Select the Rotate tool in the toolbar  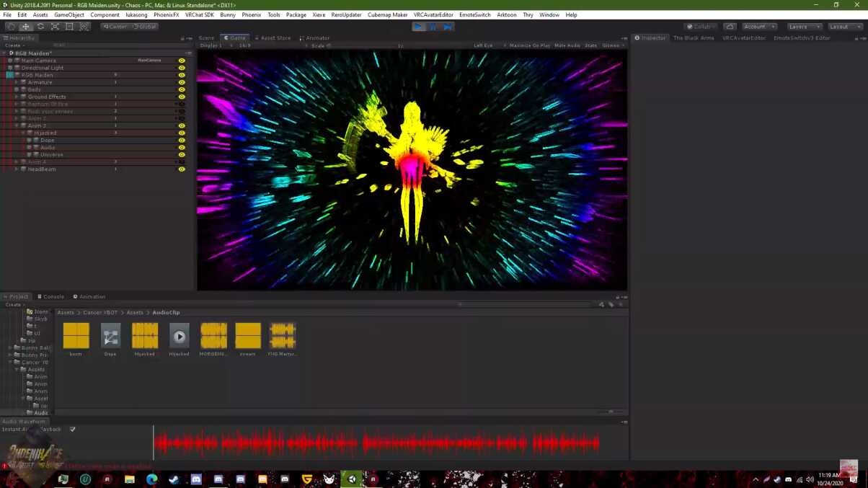[x=40, y=26]
